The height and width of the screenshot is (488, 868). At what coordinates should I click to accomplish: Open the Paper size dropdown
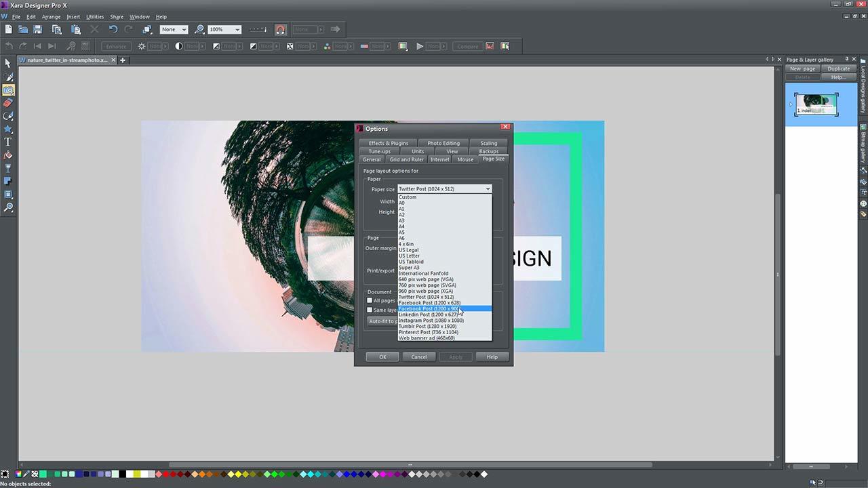tap(487, 188)
